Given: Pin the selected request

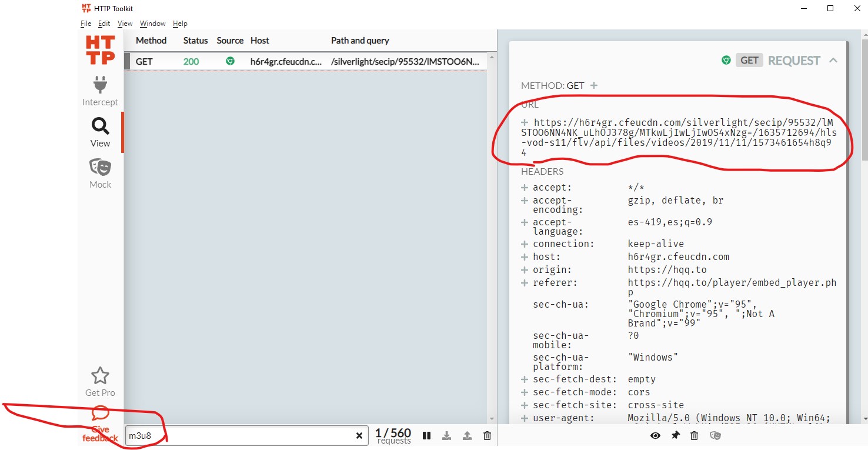Looking at the screenshot, I should 675,436.
